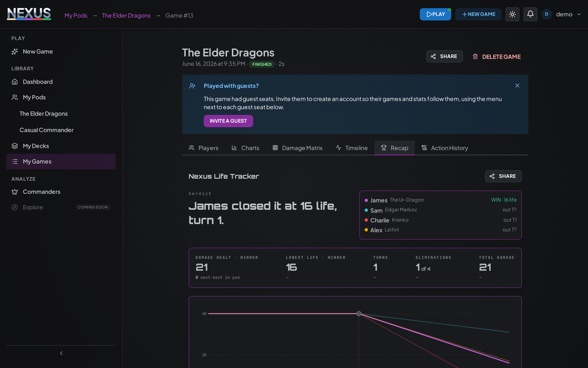Screen dimensions: 588x368
Task: Click the Charlie Krenko row
Action: click(x=440, y=220)
